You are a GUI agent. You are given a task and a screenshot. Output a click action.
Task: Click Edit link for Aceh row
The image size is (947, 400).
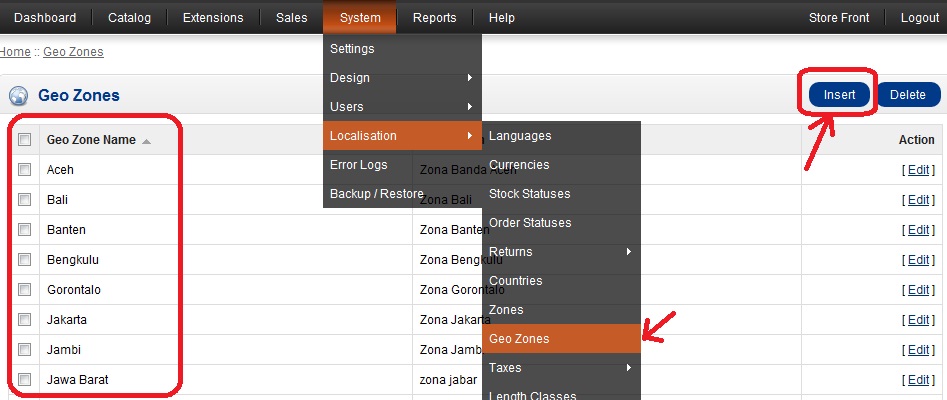click(x=917, y=170)
